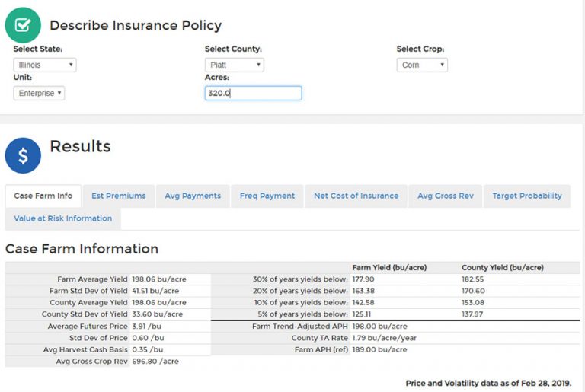
Task: Click the Select State label
Action: click(x=38, y=49)
